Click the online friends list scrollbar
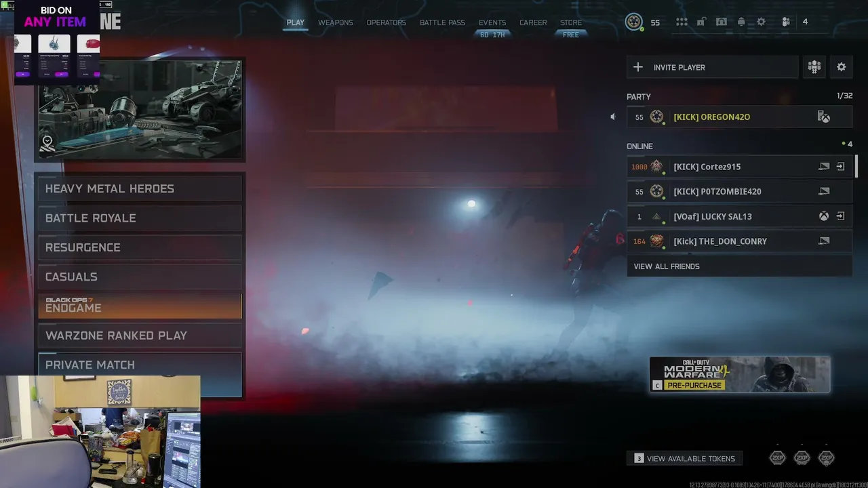Viewport: 868px width, 488px height. click(856, 167)
